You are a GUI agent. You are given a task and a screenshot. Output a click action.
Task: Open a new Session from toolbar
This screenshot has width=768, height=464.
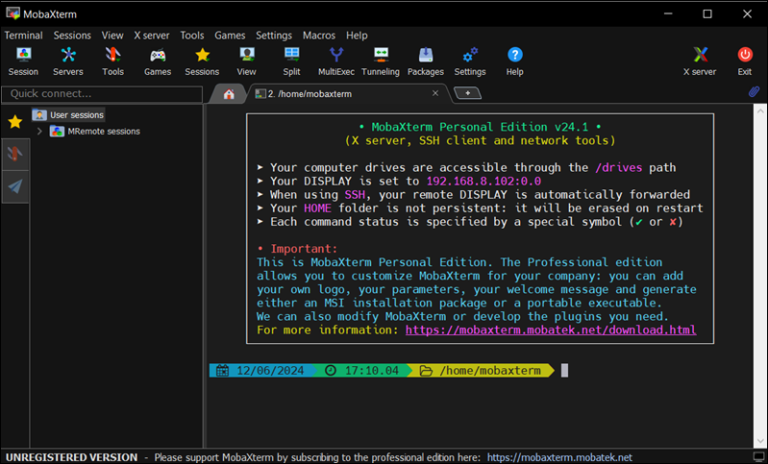(23, 61)
